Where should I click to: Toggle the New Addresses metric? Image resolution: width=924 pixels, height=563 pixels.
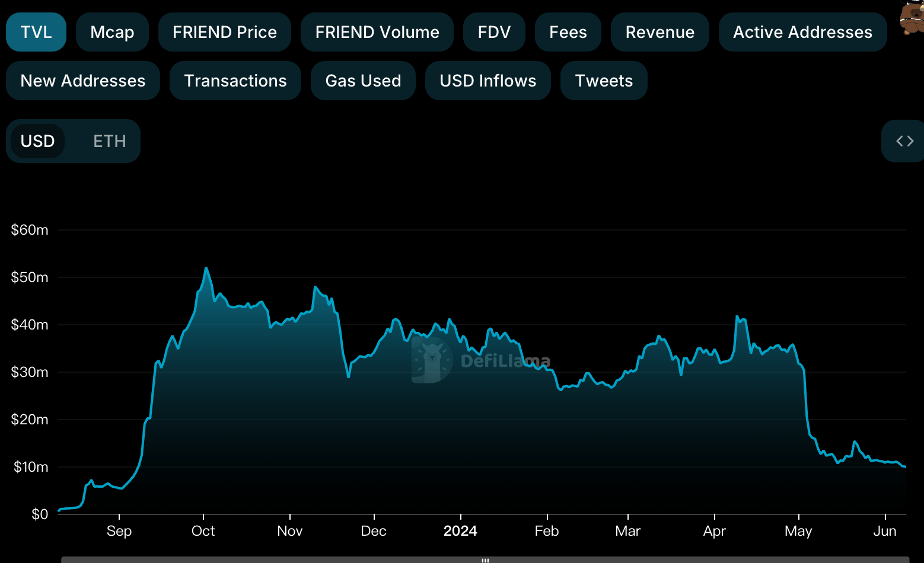point(83,81)
